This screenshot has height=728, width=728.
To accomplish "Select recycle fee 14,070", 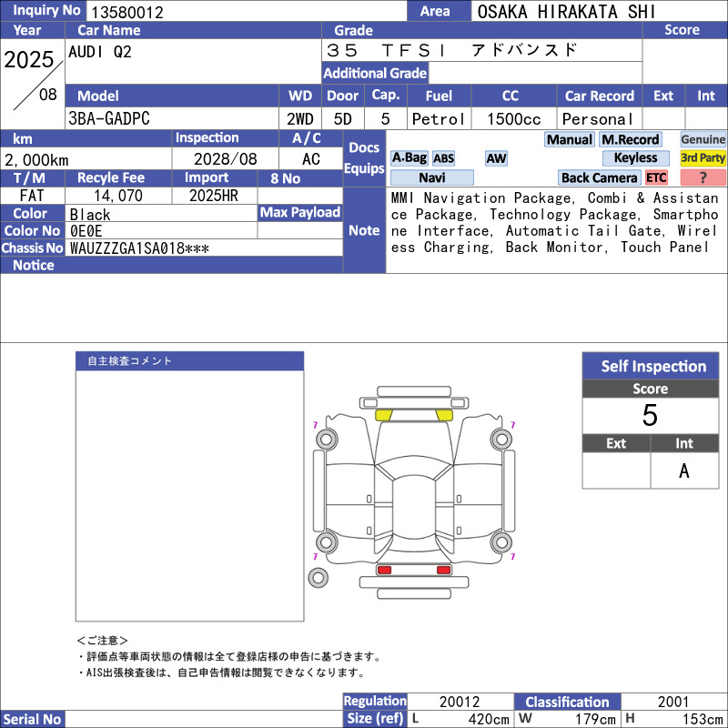I will point(118,196).
